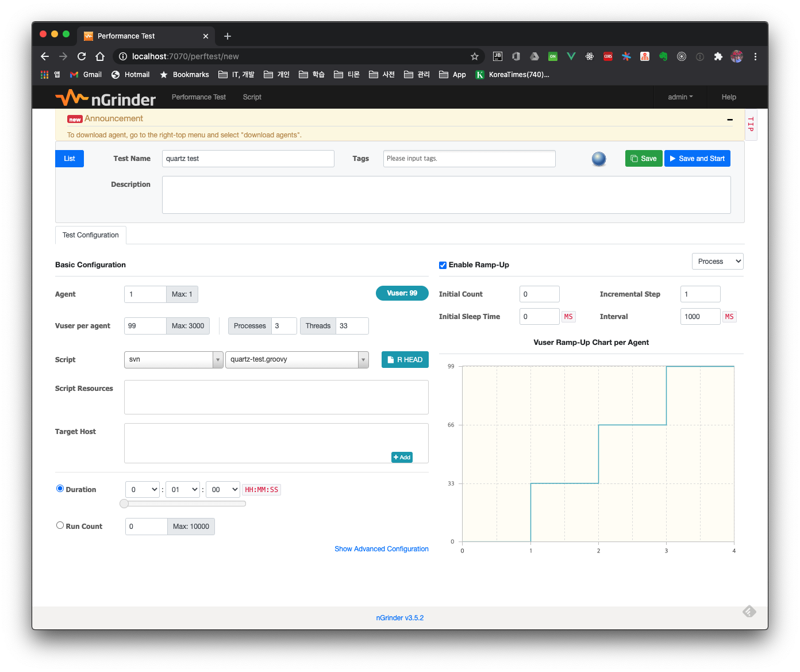Reload the page in browser
This screenshot has width=800, height=672.
(x=82, y=56)
